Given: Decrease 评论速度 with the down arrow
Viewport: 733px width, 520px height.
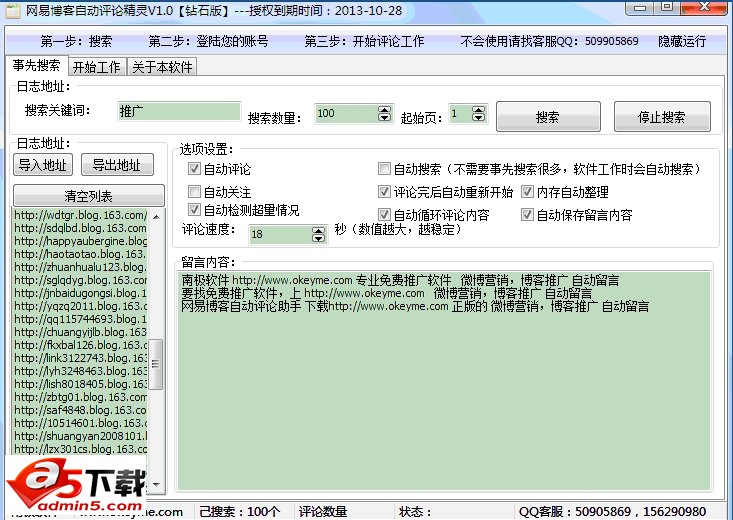Looking at the screenshot, I should pyautogui.click(x=318, y=238).
